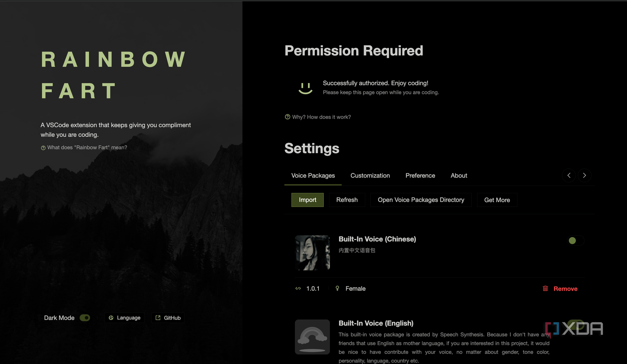Click the code version icon beside 1.0.1
The height and width of the screenshot is (364, 627).
298,288
